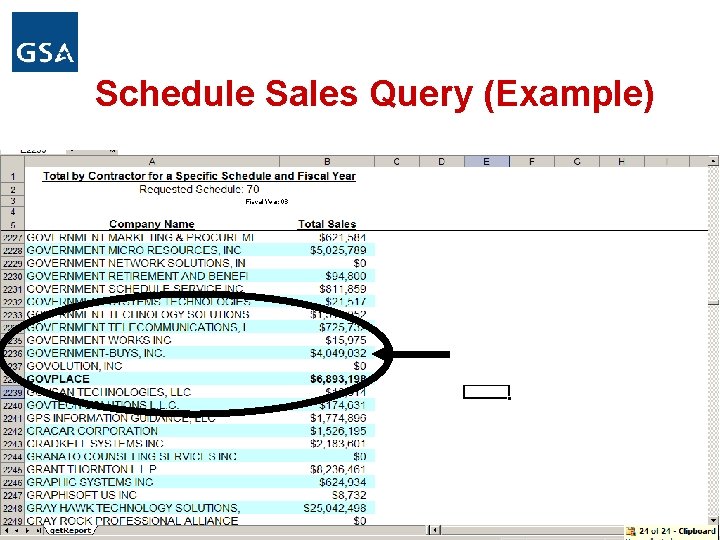Select GRANT THORNTON LLP cell
Viewport: 720px width, 540px height.
click(x=152, y=469)
